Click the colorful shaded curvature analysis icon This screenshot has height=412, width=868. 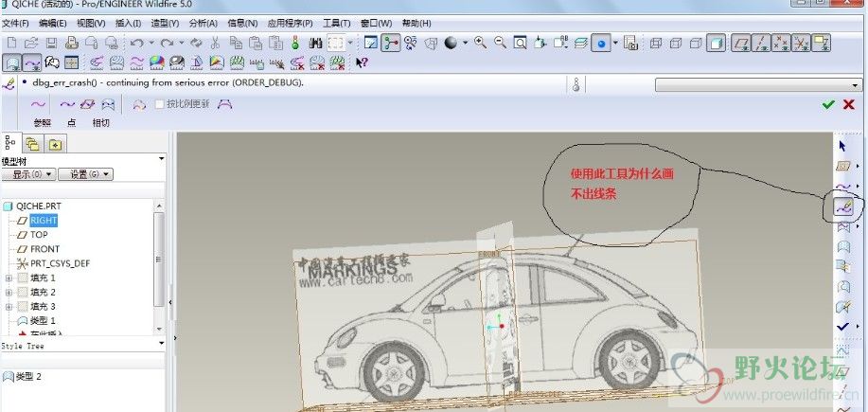coord(157,63)
